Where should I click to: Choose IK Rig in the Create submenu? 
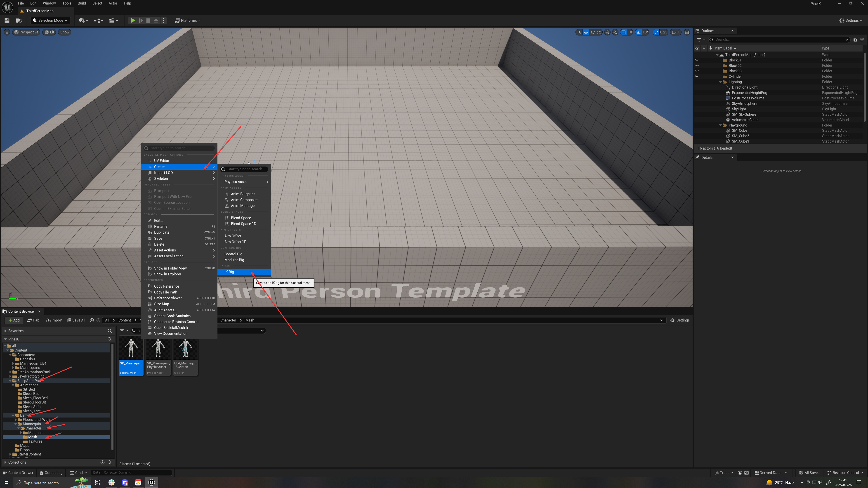click(244, 272)
